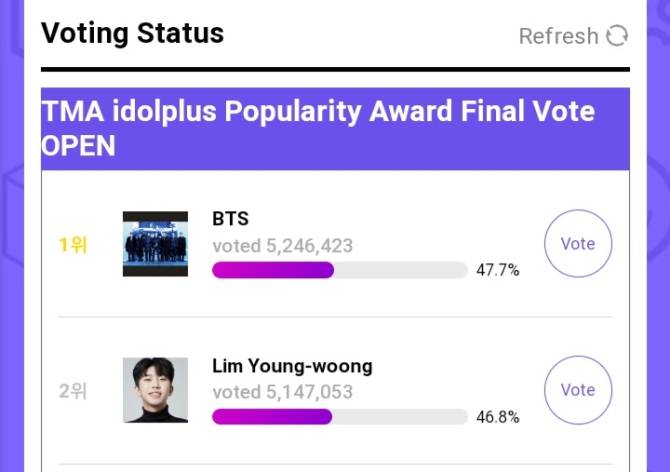Open the BTS group photo thumbnail
This screenshot has height=472, width=670.
(x=155, y=244)
